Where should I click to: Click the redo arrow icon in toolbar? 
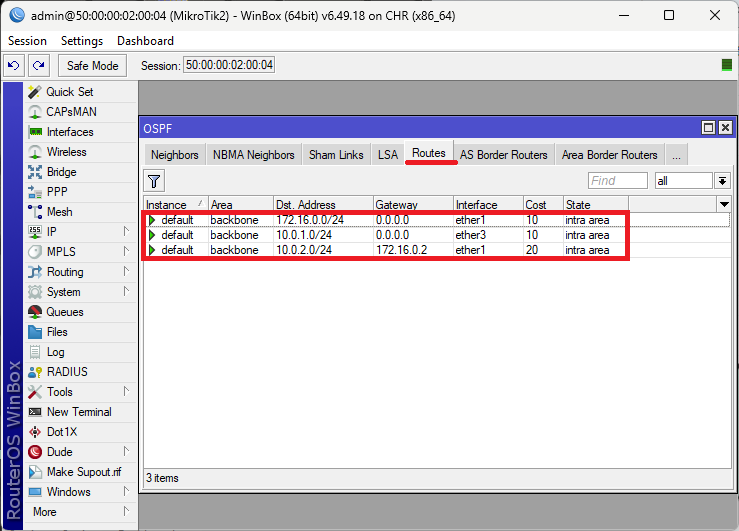click(x=38, y=65)
